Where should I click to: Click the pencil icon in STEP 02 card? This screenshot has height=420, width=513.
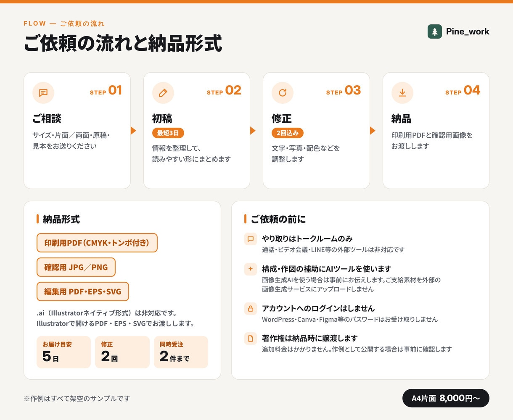coord(163,93)
